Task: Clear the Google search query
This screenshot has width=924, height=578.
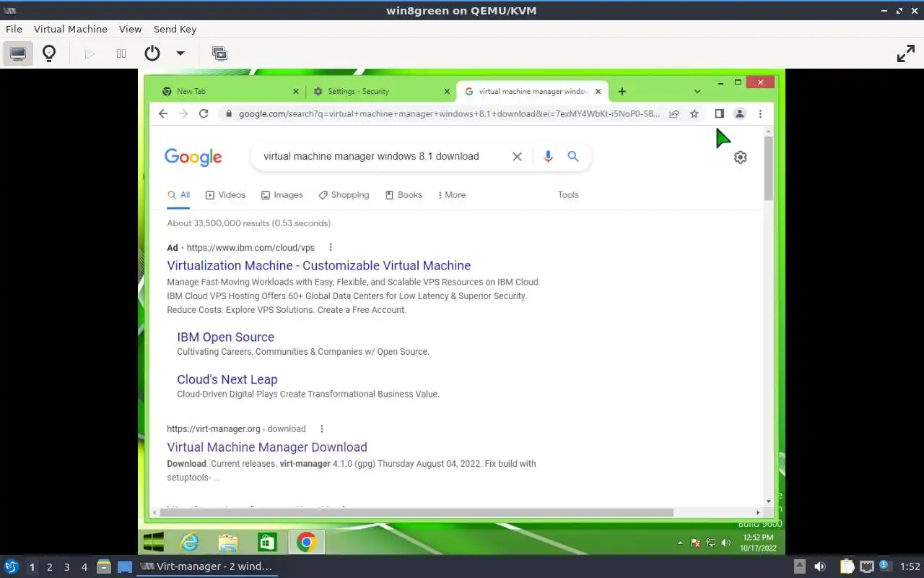Action: point(517,156)
